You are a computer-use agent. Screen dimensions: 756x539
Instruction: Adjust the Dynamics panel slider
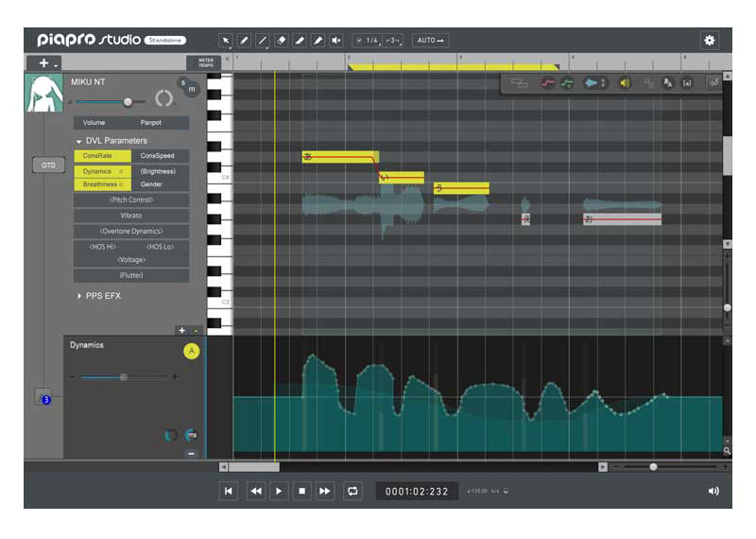pyautogui.click(x=124, y=377)
